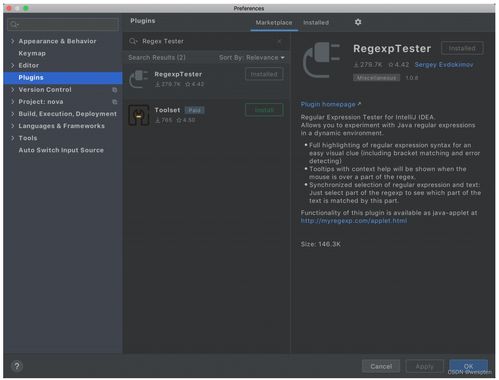This screenshot has height=380, width=499.
Task: Expand the Build, Execution, Deployment node
Action: point(12,114)
